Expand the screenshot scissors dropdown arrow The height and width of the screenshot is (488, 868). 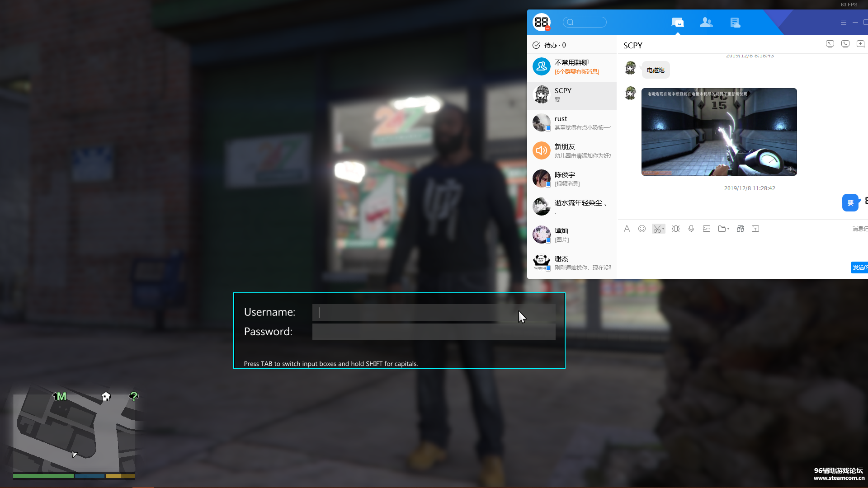[663, 229]
